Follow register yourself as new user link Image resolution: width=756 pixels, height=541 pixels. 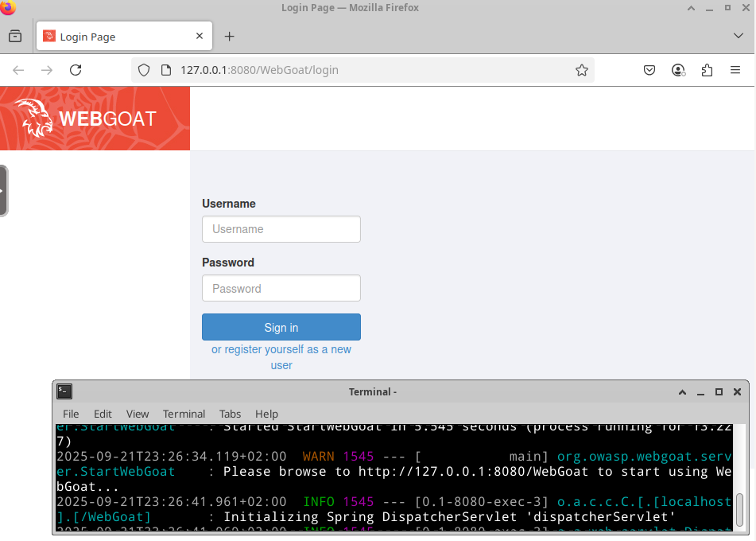(x=281, y=357)
